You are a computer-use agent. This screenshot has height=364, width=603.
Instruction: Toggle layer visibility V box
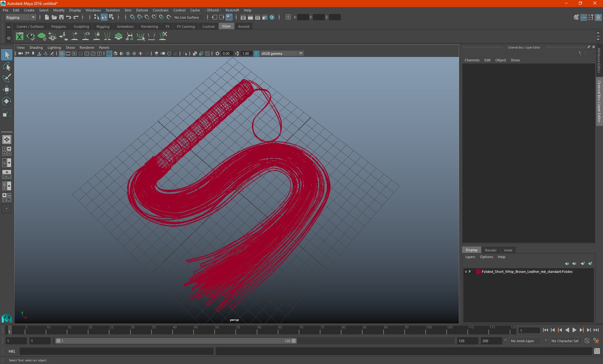466,272
